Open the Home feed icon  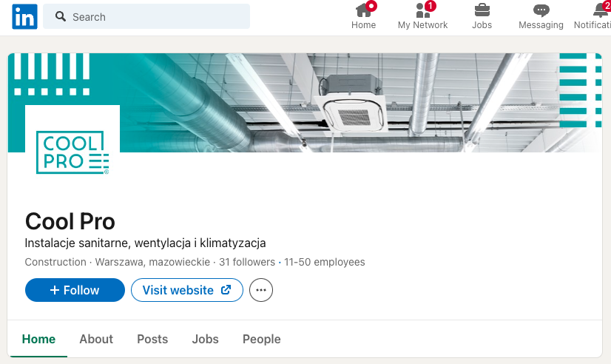(x=363, y=10)
